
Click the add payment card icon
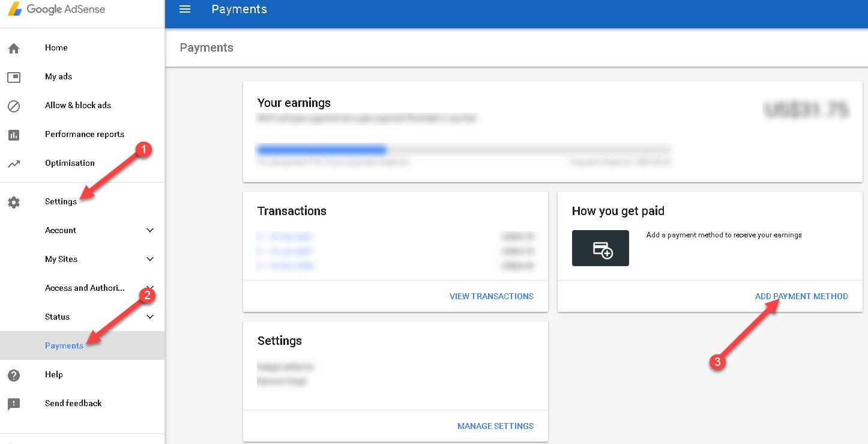tap(600, 248)
